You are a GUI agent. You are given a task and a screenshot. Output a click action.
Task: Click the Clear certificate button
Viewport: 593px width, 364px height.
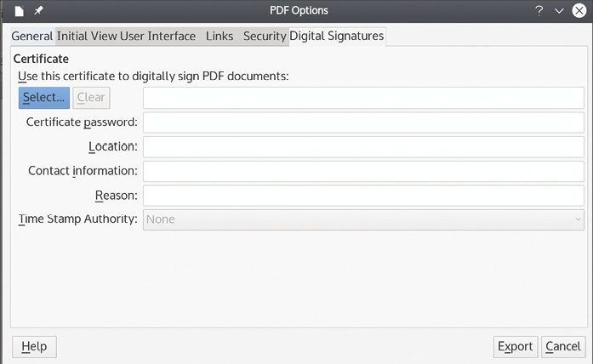[x=91, y=98]
